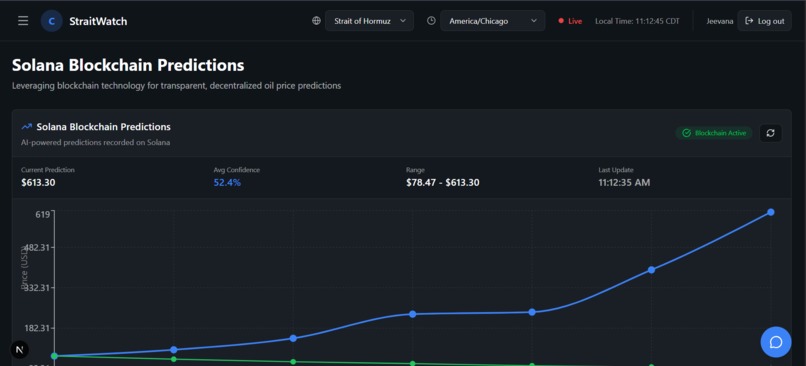Screen dimensions: 806x366
Task: Click the Solana Blockchain Predictions page heading
Action: pos(128,65)
